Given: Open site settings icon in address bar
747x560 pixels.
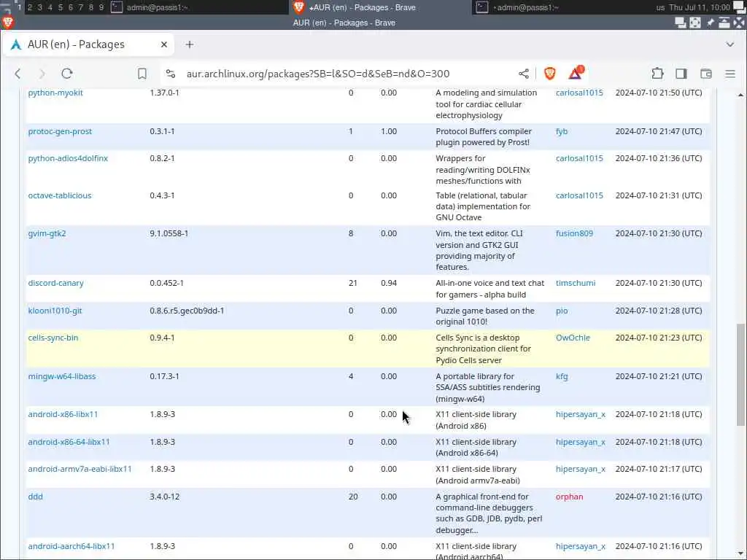Looking at the screenshot, I should tap(171, 74).
